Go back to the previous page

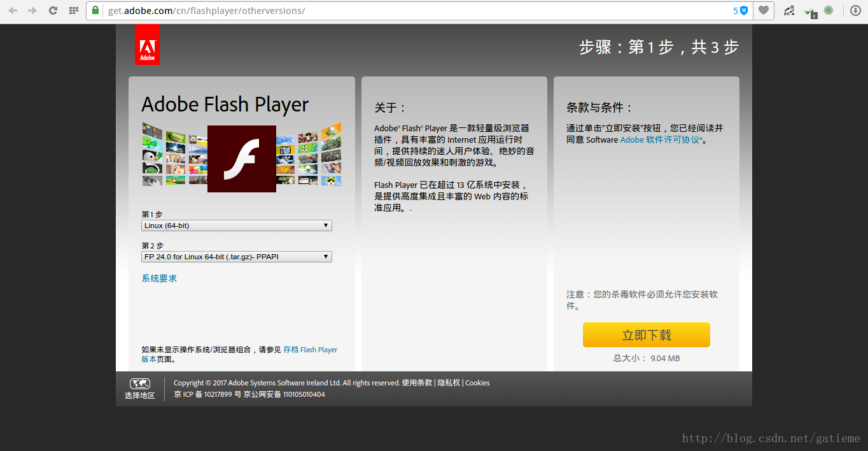coord(13,10)
